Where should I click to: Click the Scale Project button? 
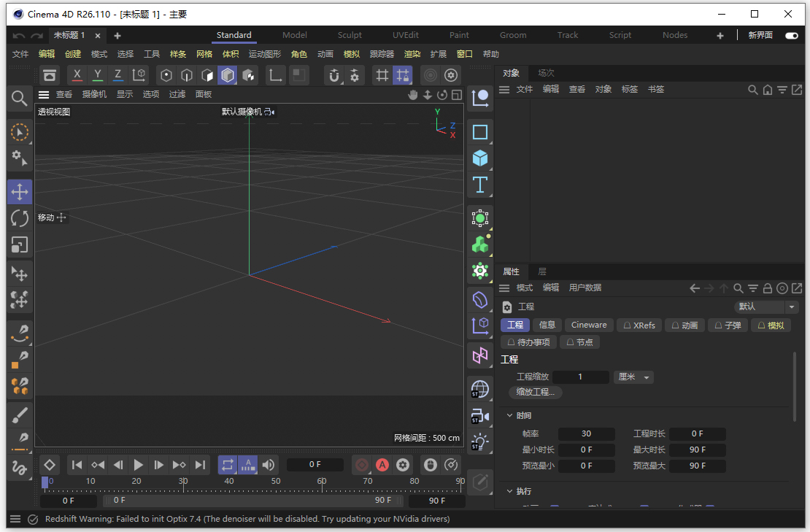[535, 392]
